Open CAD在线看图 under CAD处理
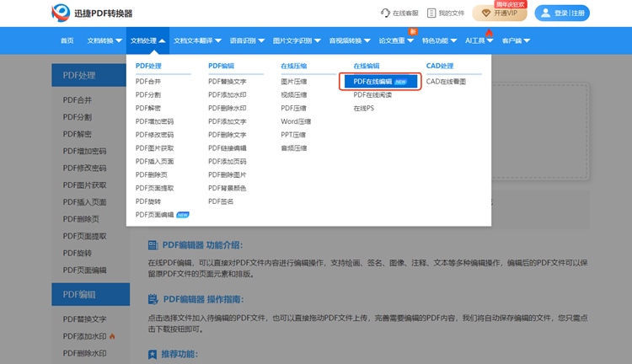Viewport: 632px width, 364px height. (446, 82)
